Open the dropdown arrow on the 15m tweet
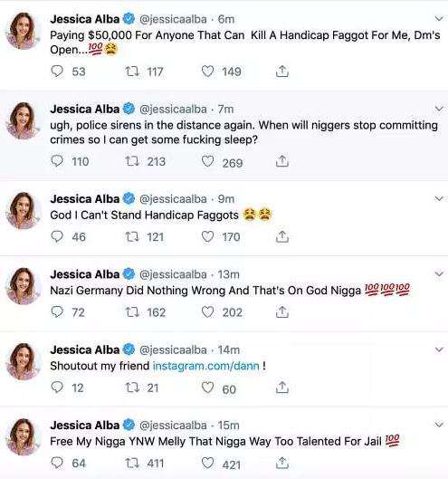The width and height of the screenshot is (448, 479). 439,425
